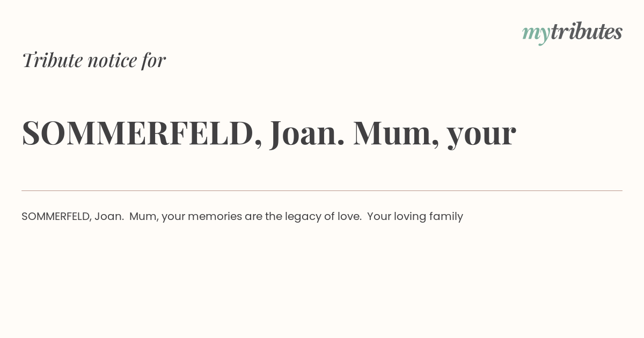The width and height of the screenshot is (644, 338).
Task: Click the SOMMERFELD, Joan headline title
Action: (x=269, y=134)
